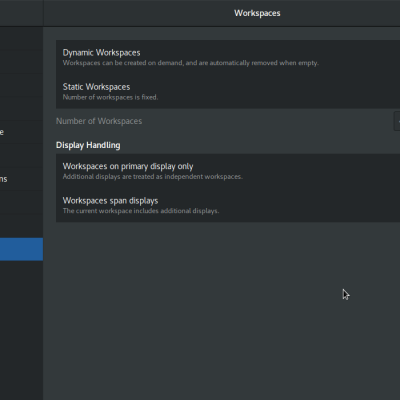Click "Number of workspaces is fixed." text
The height and width of the screenshot is (400, 400).
coord(110,97)
